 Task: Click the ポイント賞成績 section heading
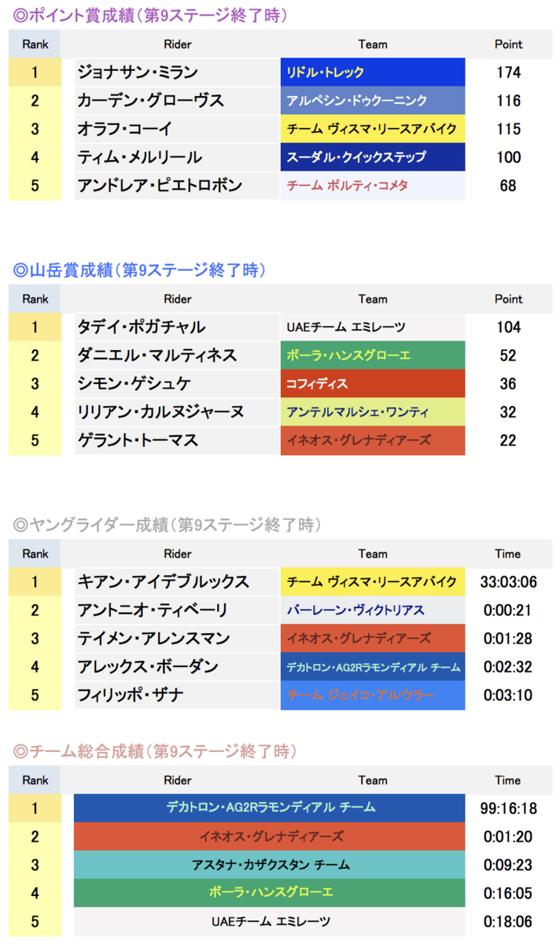coord(150,15)
